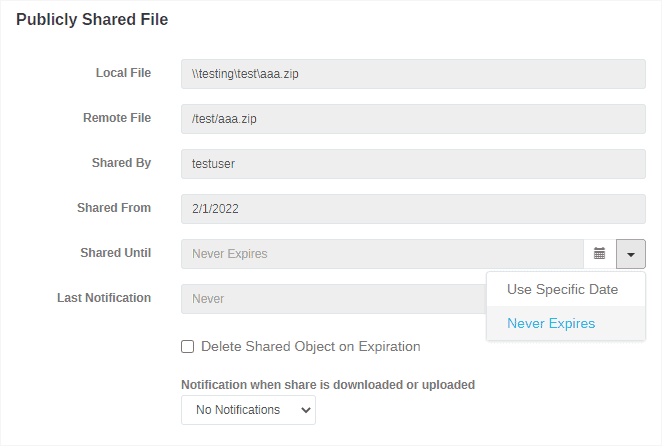Screen dimensions: 662x446
Task: Click the Delete Shared Object on Expiration label
Action: (x=310, y=347)
